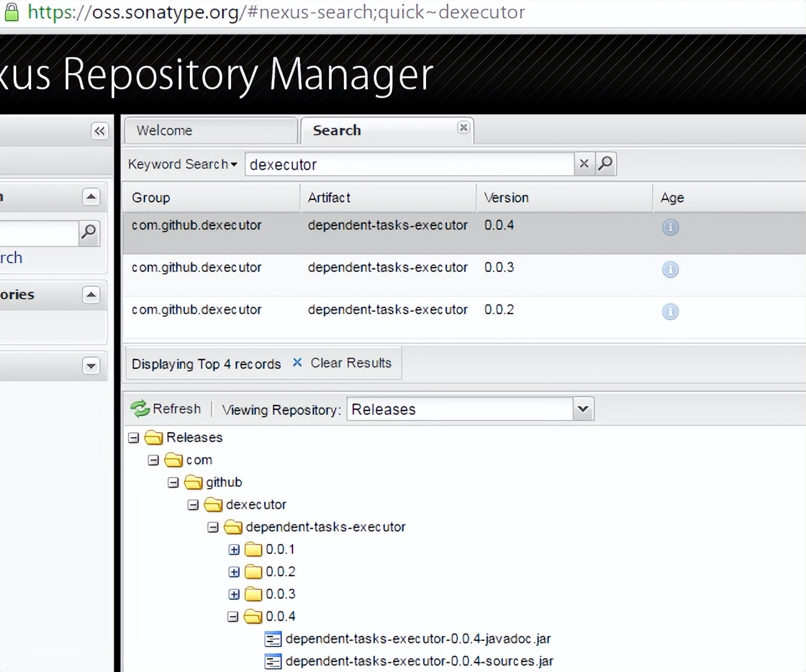Screen dimensions: 806x672
Task: Sort results by Age column header
Action: pos(729,198)
